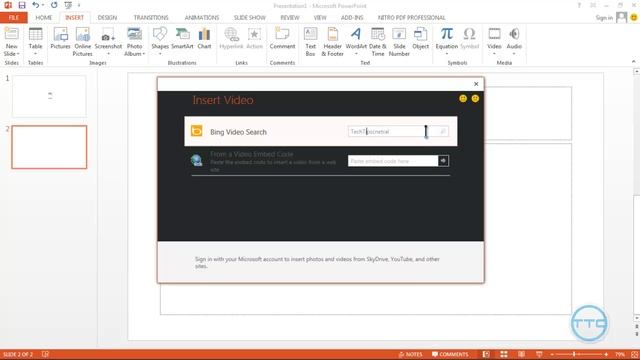Insert a New Slide
This screenshot has height=360, width=640.
(x=11, y=42)
